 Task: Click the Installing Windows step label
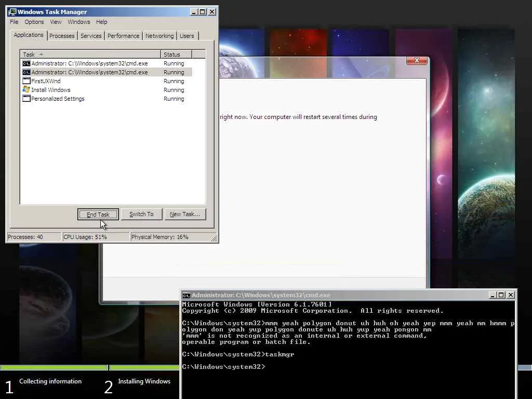pos(144,381)
